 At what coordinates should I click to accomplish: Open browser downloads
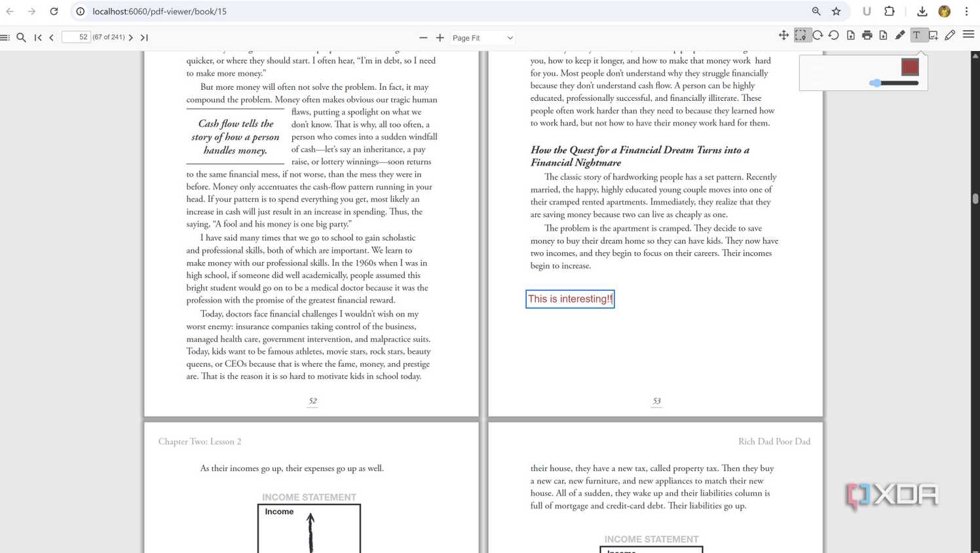(x=922, y=11)
